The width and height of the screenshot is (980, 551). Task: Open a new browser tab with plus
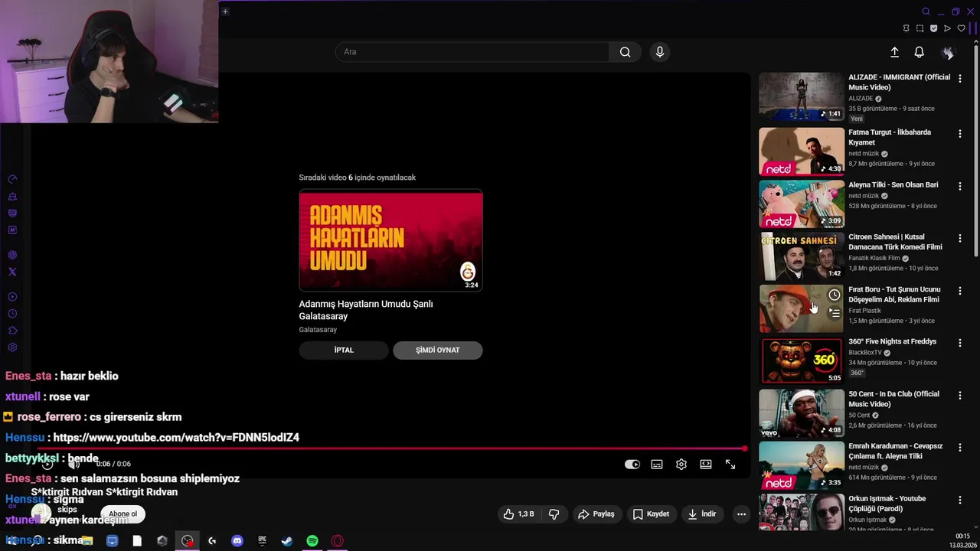pos(225,11)
